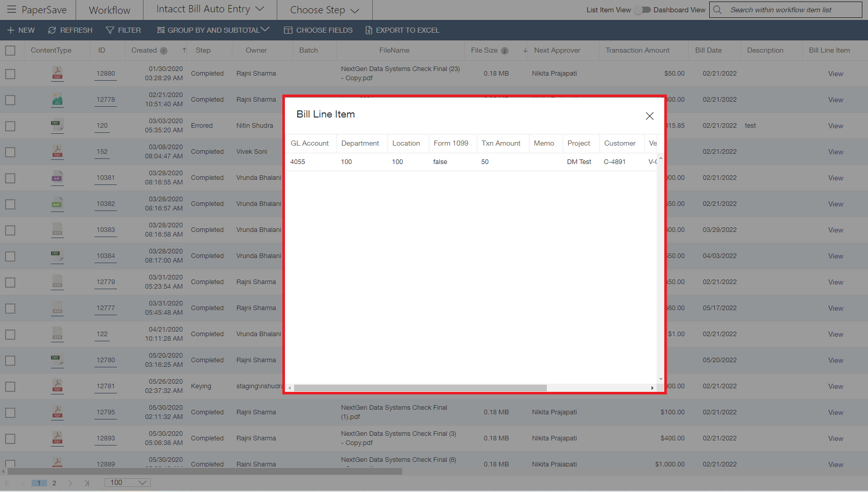The image size is (868, 492).
Task: Click the main grid horizontal scrollbar
Action: click(x=204, y=471)
